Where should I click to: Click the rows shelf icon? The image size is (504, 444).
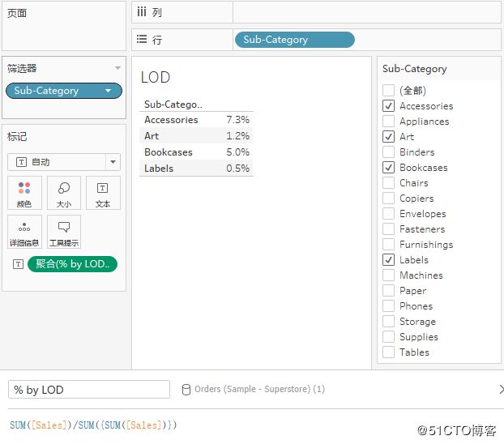pyautogui.click(x=142, y=39)
